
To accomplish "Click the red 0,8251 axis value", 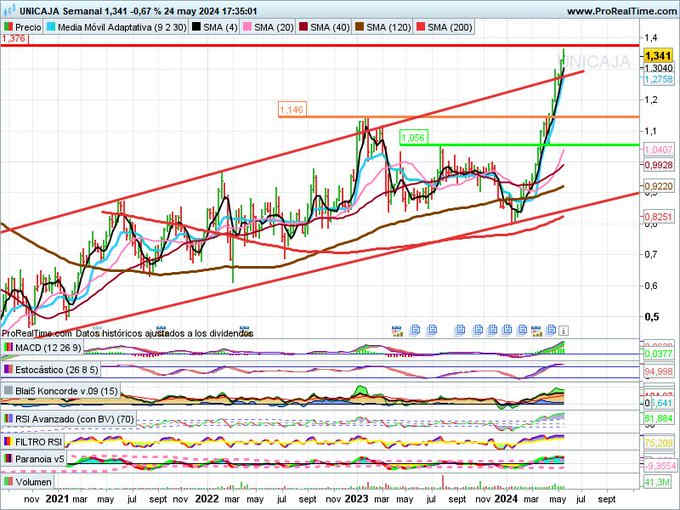I will [658, 216].
